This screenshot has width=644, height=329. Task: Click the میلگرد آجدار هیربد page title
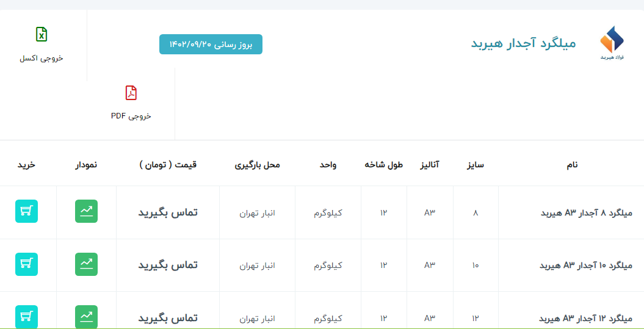point(523,43)
